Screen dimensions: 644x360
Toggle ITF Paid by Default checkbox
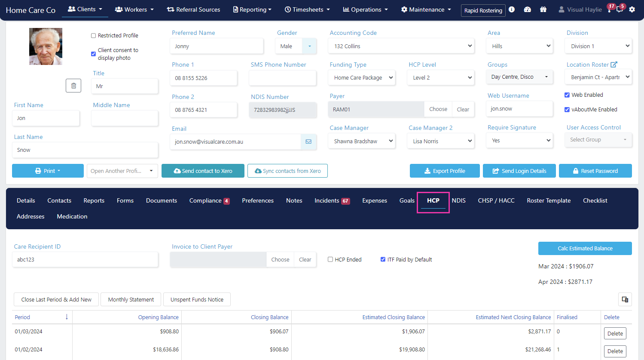pos(383,259)
